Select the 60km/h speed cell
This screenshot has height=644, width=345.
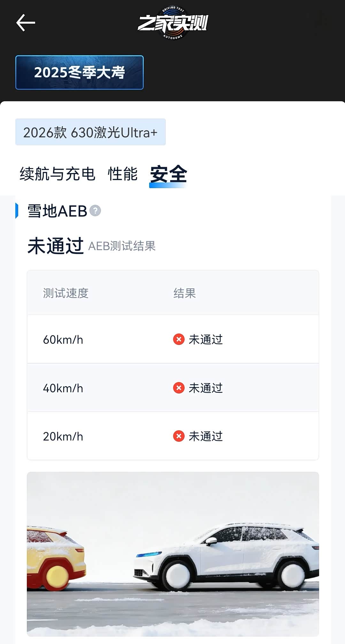coord(63,340)
